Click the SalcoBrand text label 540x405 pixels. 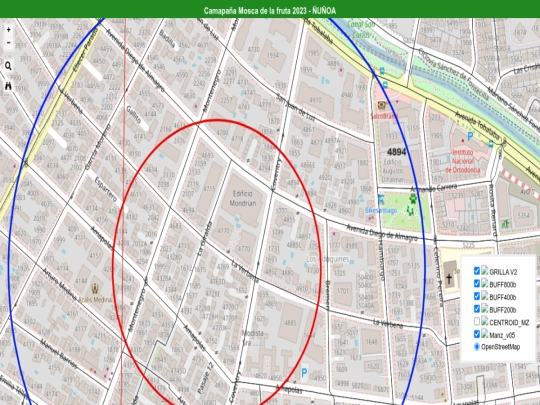tap(383, 116)
